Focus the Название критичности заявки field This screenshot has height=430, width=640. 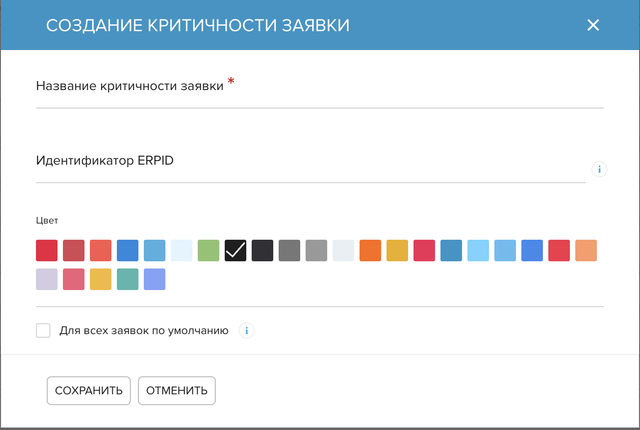click(x=320, y=92)
